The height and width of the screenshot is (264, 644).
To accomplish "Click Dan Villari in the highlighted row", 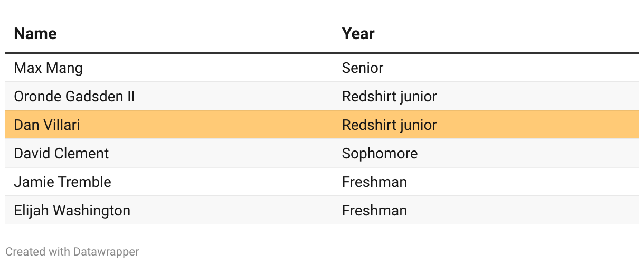I will click(47, 125).
